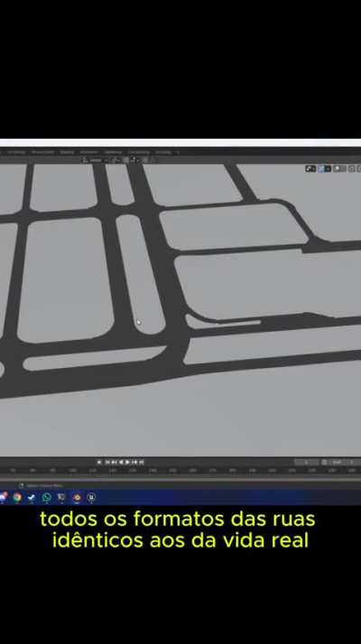Open the Compositing workspace tab

138,152
